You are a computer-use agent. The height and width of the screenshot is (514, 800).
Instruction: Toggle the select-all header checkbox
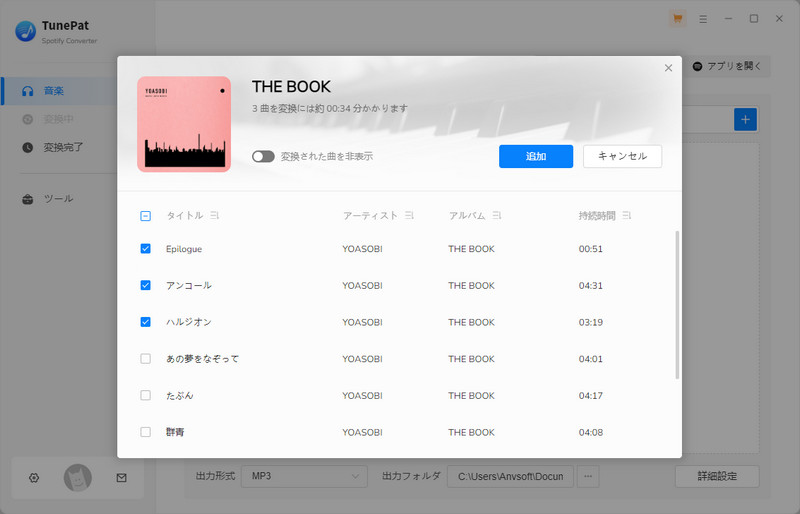click(145, 216)
